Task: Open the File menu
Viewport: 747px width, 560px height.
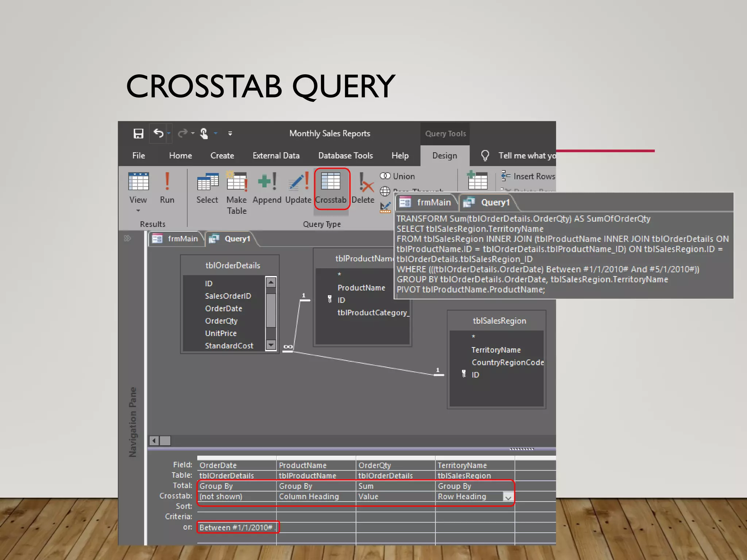Action: coord(139,156)
